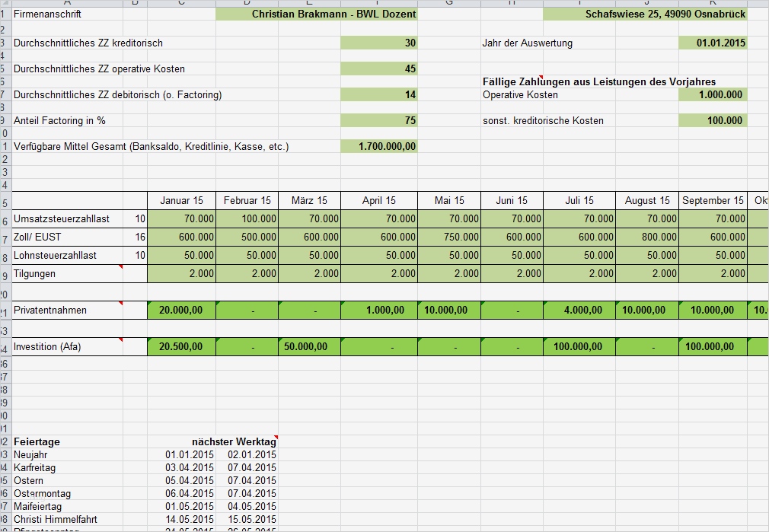Select operative Kosten ZZ value 45
The width and height of the screenshot is (769, 532).
tap(379, 68)
